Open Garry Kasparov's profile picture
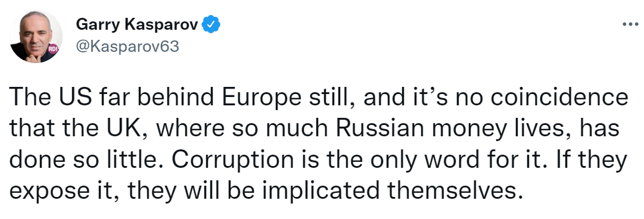644x219 pixels. [36, 36]
